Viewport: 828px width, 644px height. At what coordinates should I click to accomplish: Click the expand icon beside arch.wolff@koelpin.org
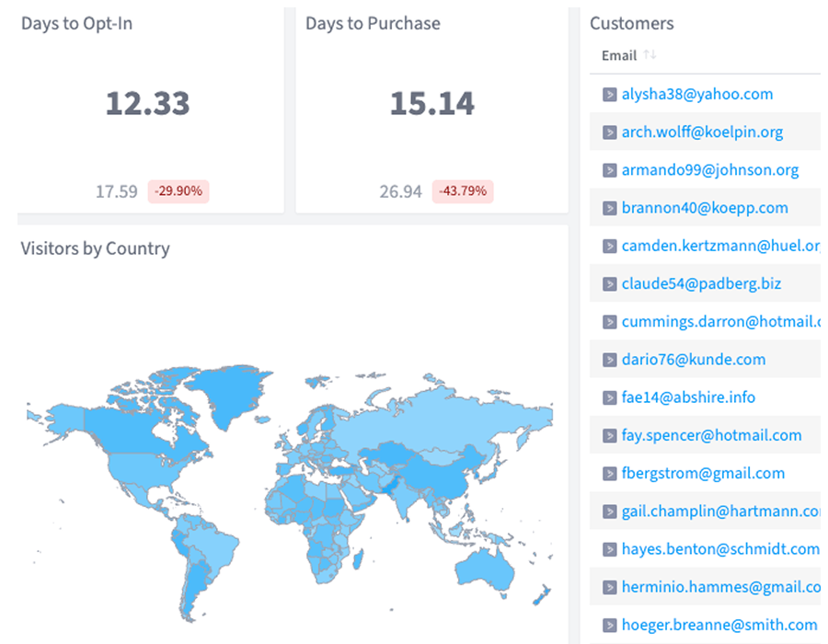(x=609, y=132)
